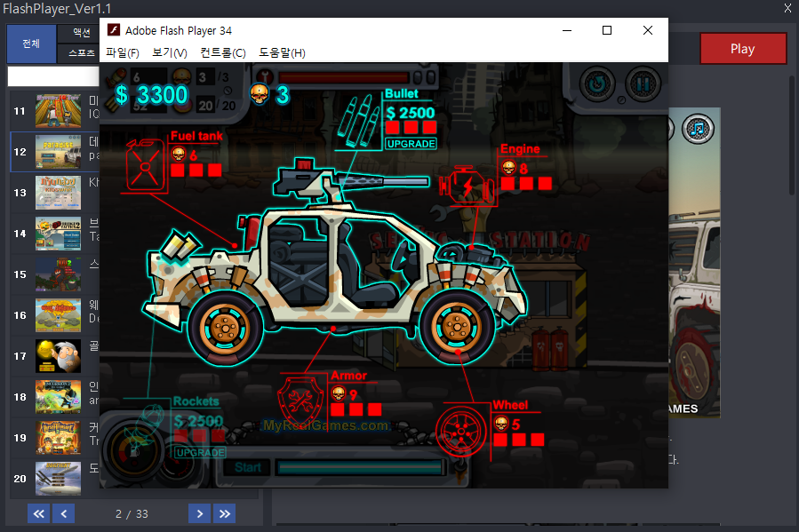
Task: Open the 파일(F) menu
Action: point(123,52)
